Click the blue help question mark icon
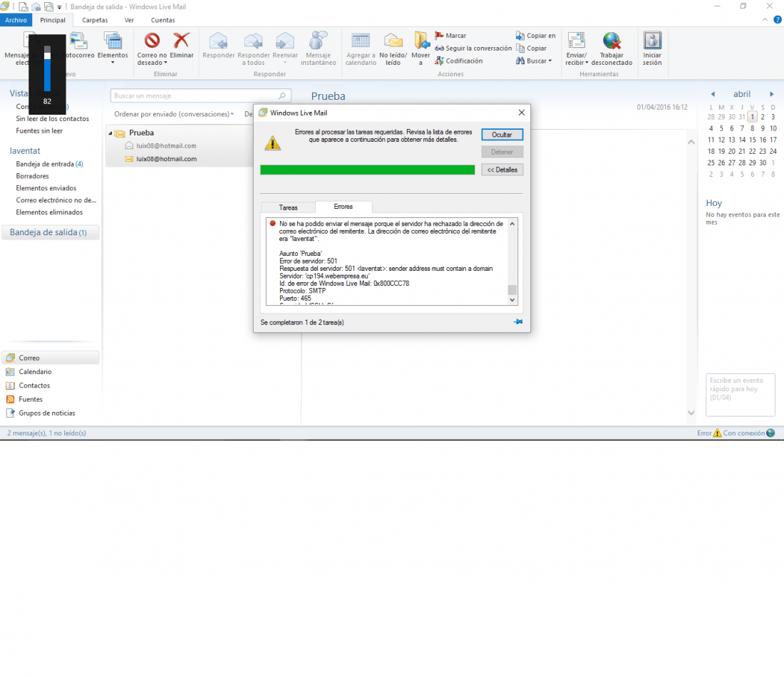 (778, 20)
